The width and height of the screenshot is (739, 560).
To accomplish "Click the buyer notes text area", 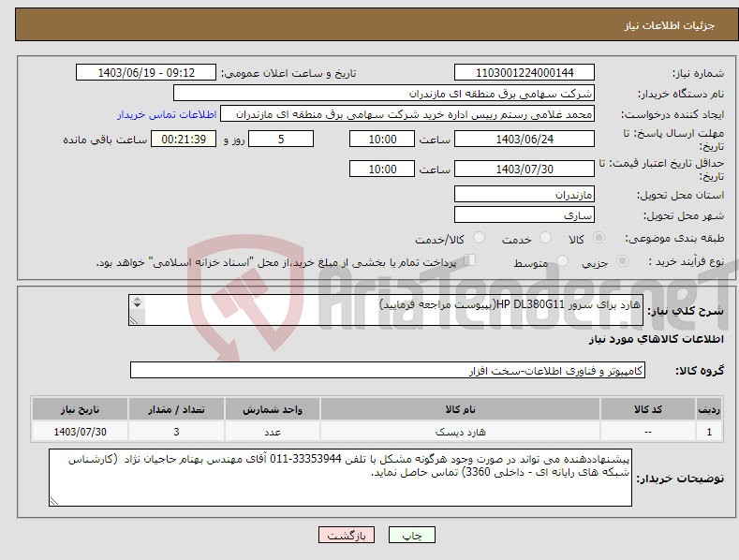I will point(340,478).
